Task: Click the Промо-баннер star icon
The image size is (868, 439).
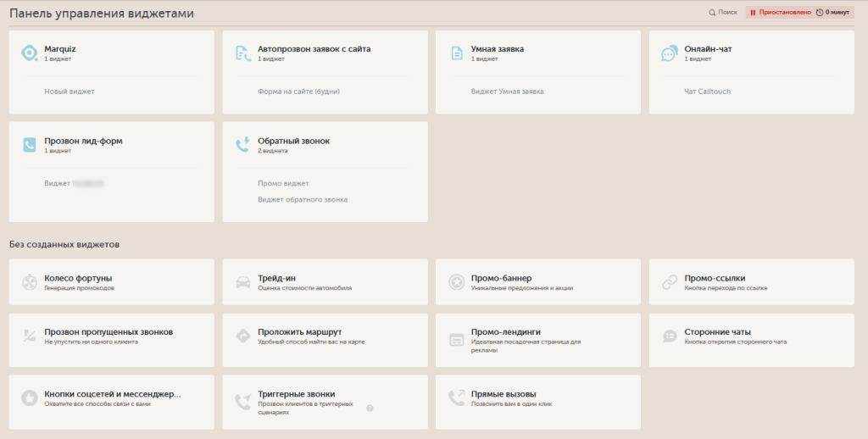Action: click(456, 282)
